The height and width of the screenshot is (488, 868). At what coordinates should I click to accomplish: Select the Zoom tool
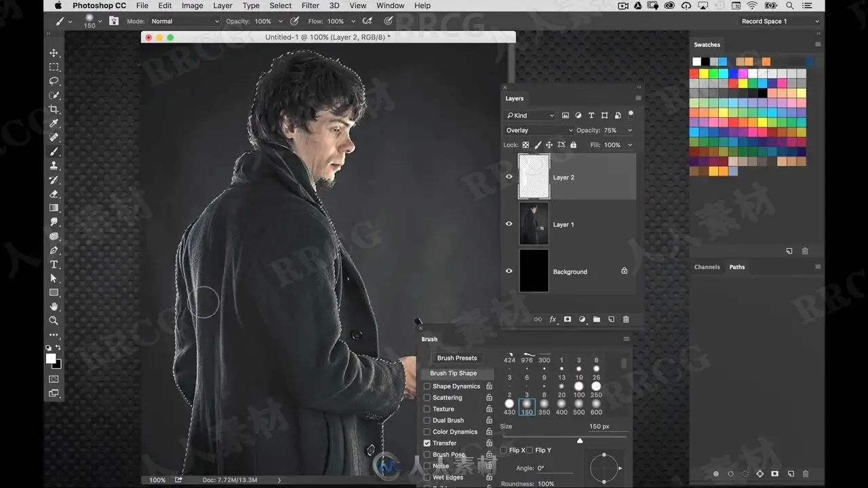point(54,321)
